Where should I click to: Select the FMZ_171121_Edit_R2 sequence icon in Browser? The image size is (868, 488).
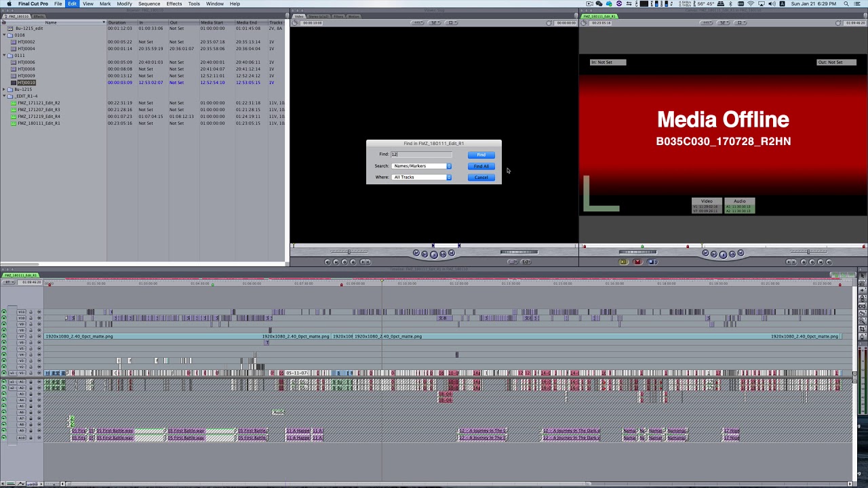pos(14,103)
